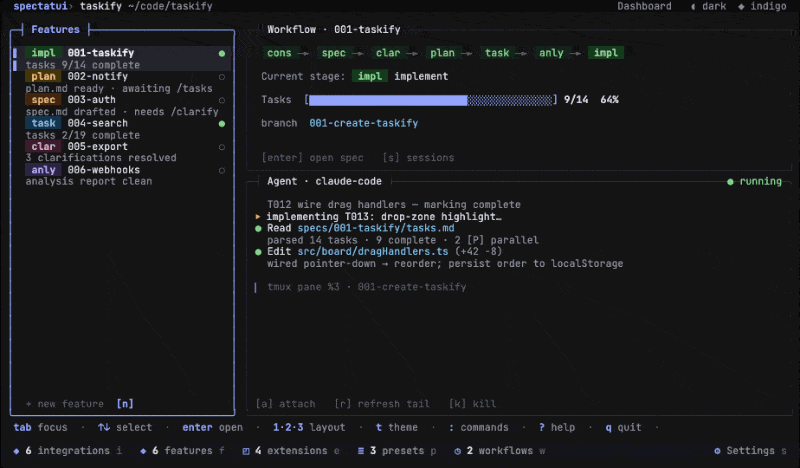Open the 001-create-taskify branch link
The height and width of the screenshot is (468, 800).
pos(364,124)
